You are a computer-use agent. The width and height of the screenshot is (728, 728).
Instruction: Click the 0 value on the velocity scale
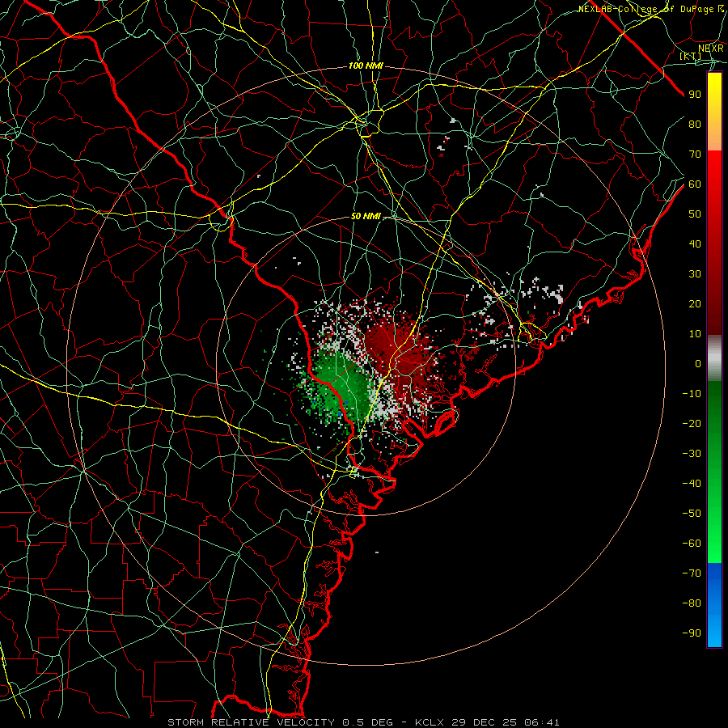pyautogui.click(x=698, y=363)
